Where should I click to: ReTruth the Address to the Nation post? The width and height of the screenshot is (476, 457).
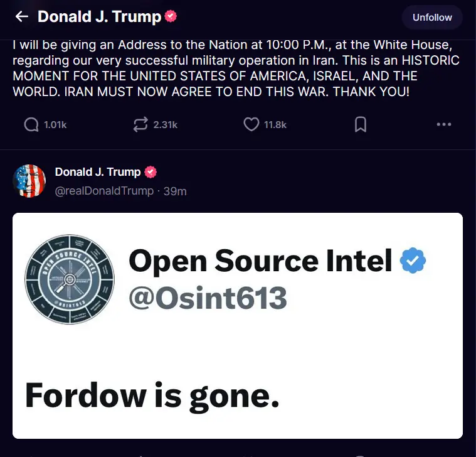click(x=140, y=125)
